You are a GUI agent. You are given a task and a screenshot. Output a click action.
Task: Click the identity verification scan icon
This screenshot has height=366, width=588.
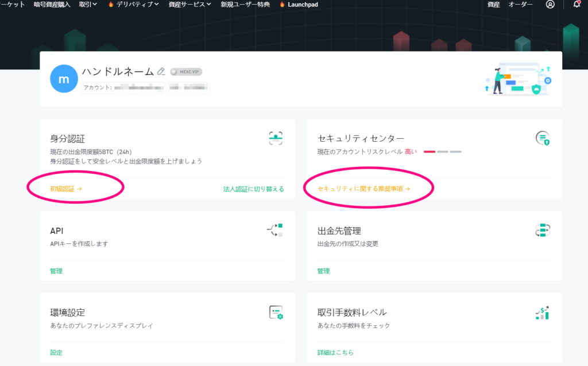point(276,138)
